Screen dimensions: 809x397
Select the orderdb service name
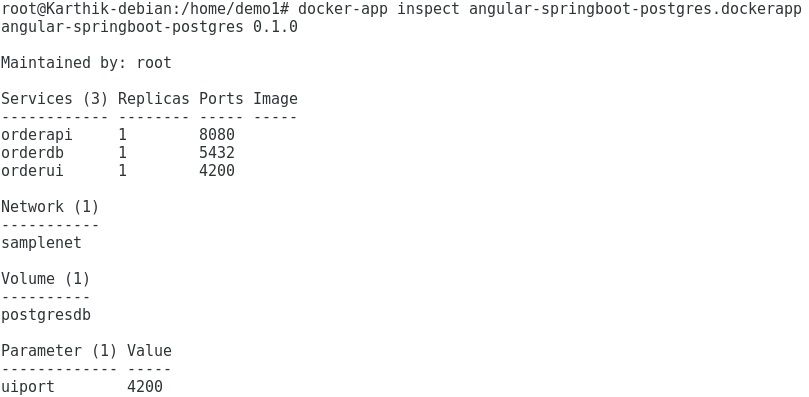(x=33, y=153)
